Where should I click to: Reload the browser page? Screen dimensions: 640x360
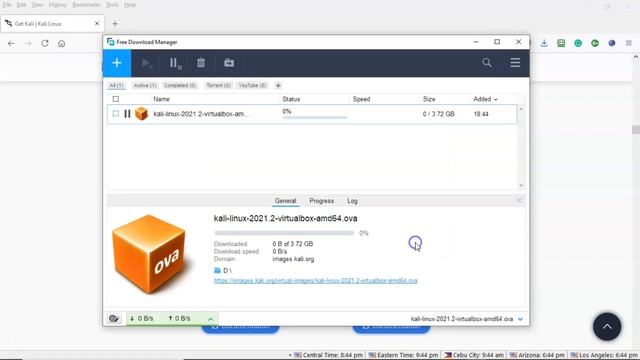pos(45,43)
